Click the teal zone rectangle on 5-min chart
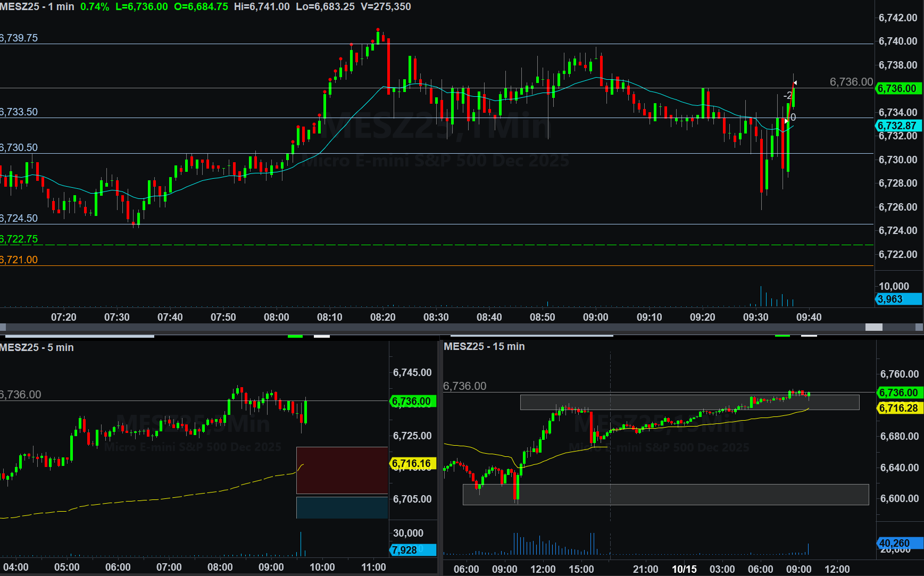Image resolution: width=924 pixels, height=576 pixels. point(342,507)
